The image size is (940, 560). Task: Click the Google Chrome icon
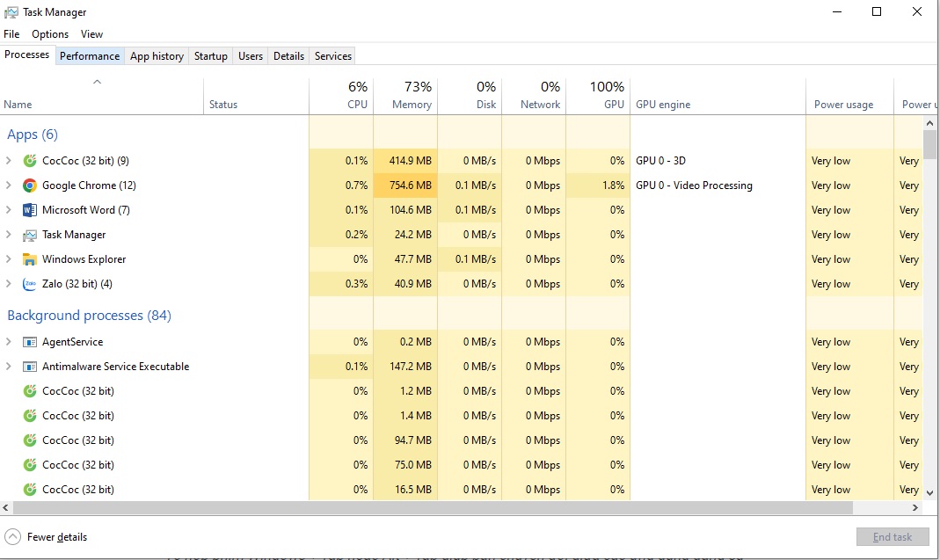point(30,185)
